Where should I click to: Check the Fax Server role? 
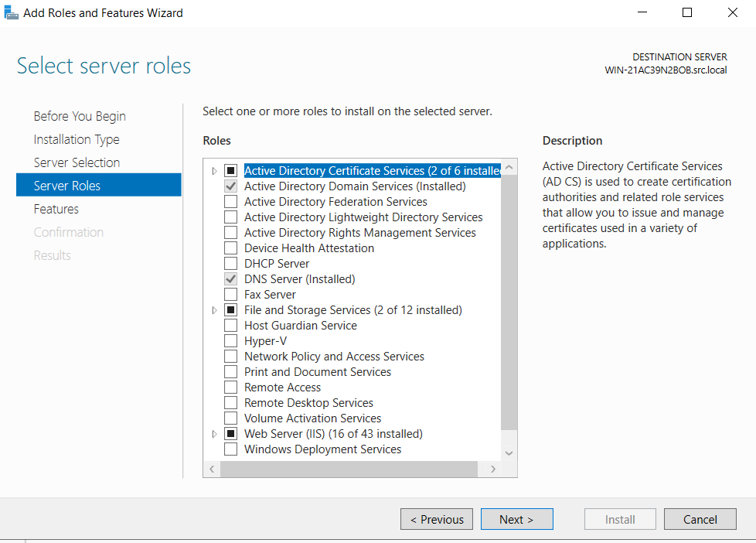tap(231, 295)
